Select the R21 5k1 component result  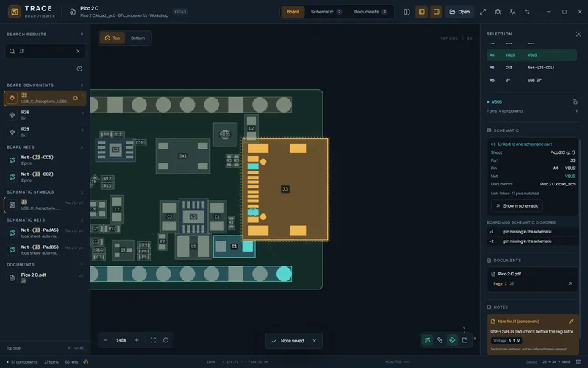click(45, 132)
